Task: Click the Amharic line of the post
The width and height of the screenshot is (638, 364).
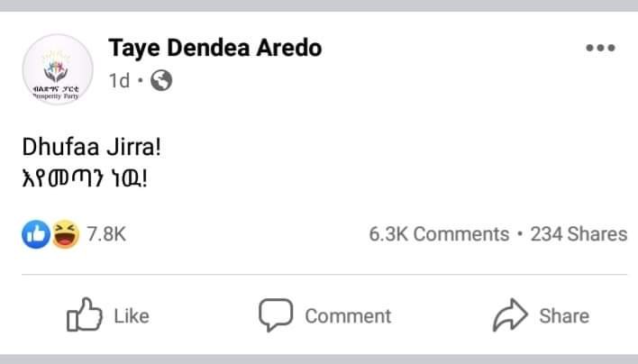Action: click(x=83, y=179)
